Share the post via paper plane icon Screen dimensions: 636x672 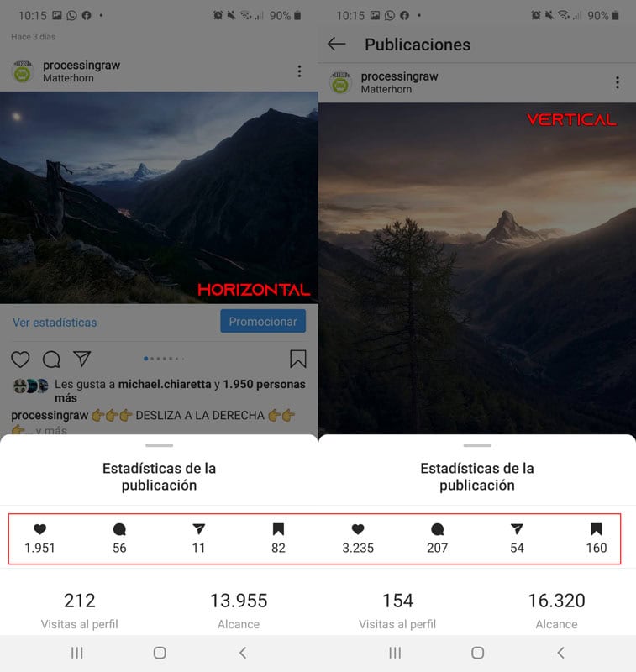point(81,359)
